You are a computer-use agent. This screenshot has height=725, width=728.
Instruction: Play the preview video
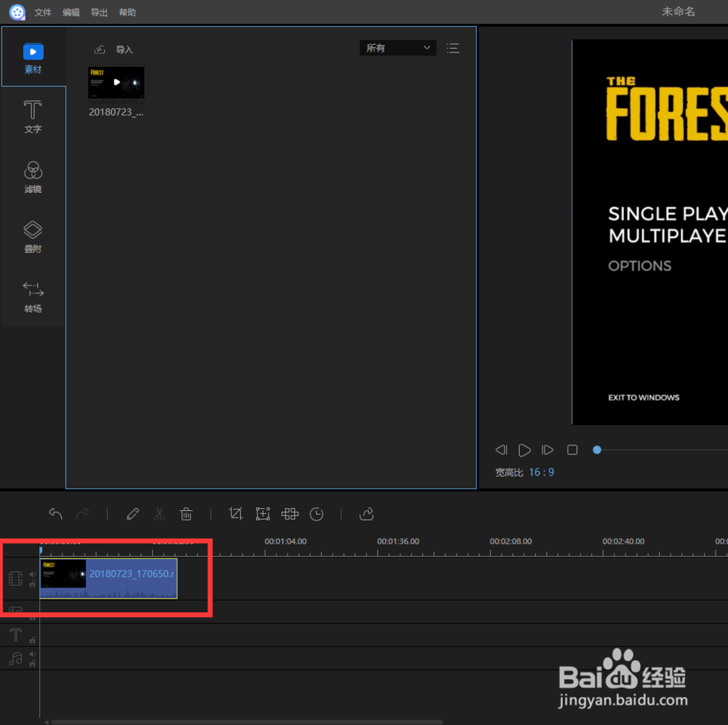coord(524,450)
